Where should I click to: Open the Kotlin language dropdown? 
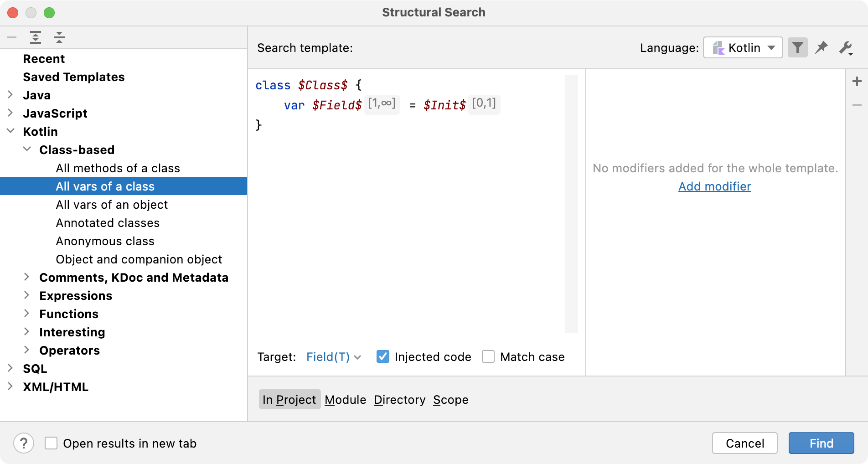pyautogui.click(x=742, y=47)
